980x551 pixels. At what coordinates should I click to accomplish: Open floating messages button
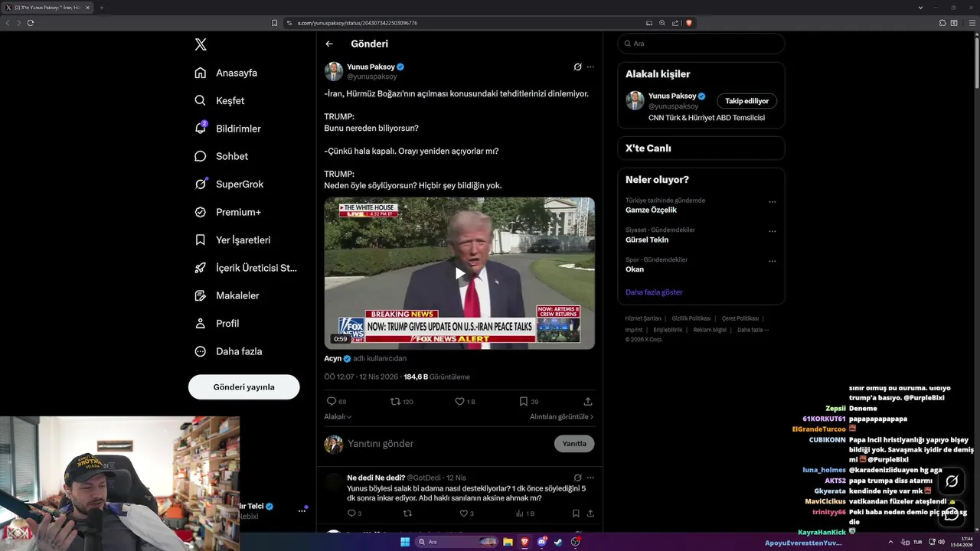[x=952, y=514]
